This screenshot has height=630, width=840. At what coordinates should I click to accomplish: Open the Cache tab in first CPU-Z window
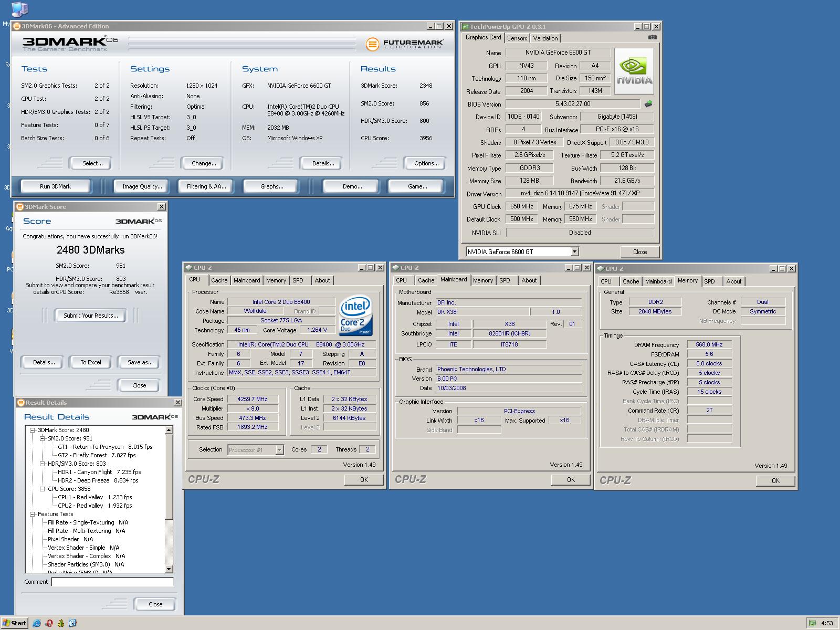tap(219, 280)
